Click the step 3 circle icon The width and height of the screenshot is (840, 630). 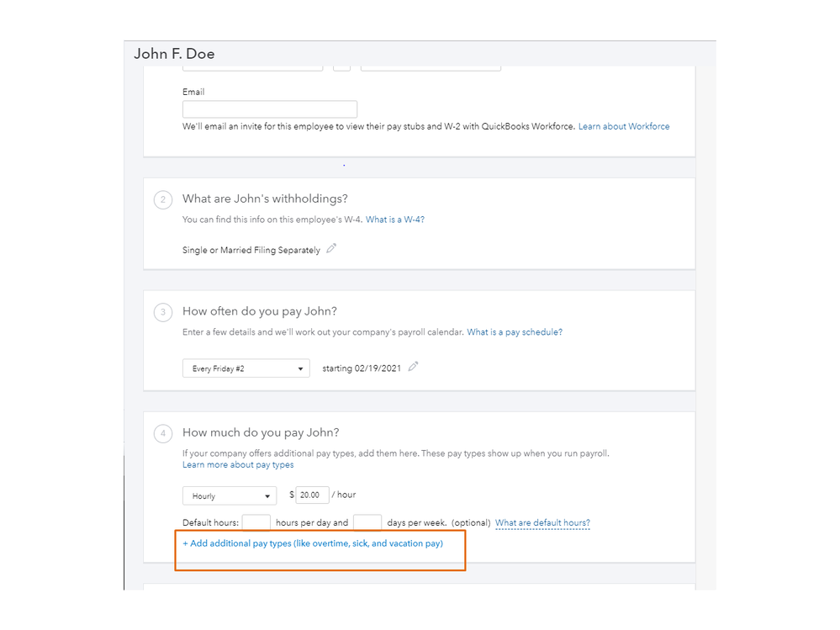tap(163, 313)
